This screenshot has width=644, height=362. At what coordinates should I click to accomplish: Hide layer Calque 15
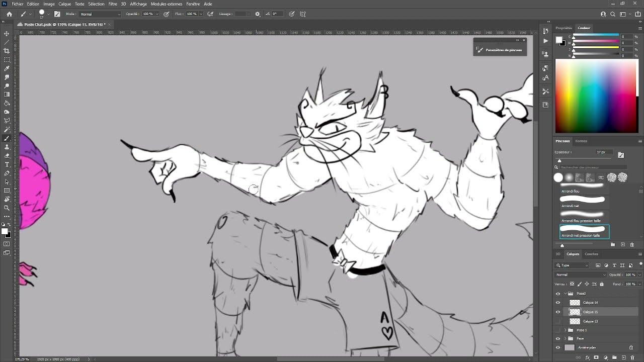pos(557,312)
